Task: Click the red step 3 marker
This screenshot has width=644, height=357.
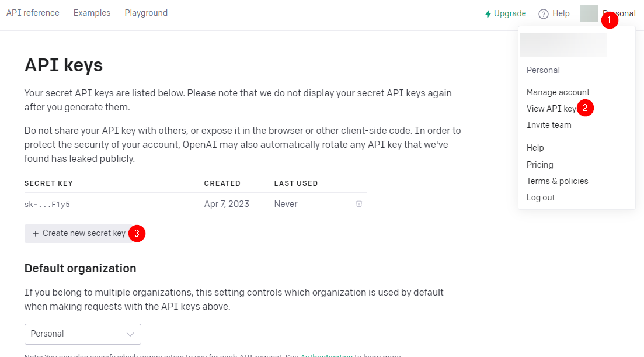Action: pyautogui.click(x=137, y=233)
